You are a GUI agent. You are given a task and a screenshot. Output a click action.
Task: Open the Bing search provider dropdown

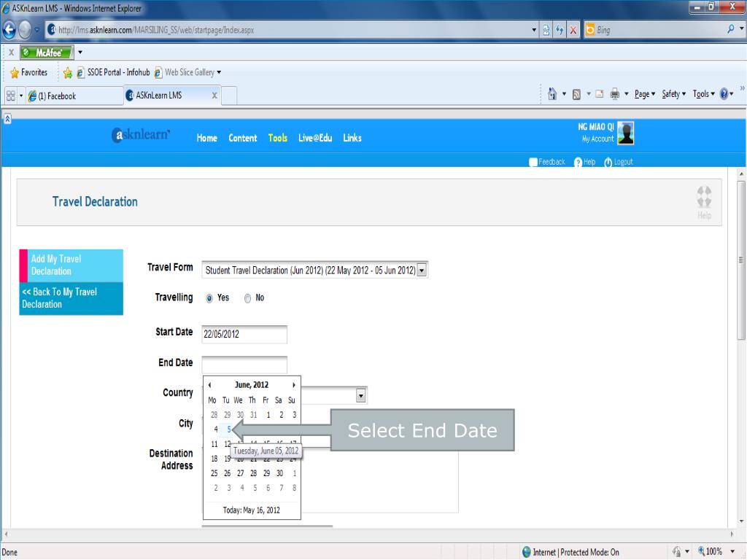[x=741, y=29]
